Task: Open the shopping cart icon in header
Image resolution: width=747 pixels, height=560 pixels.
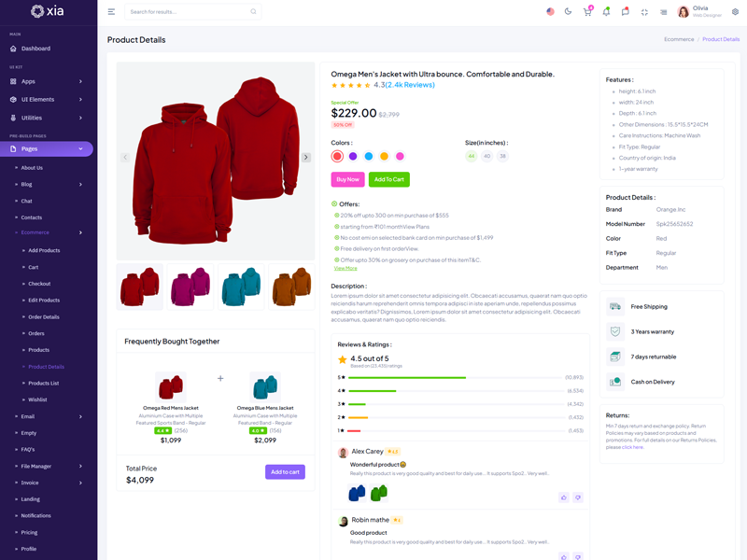Action: [x=587, y=12]
